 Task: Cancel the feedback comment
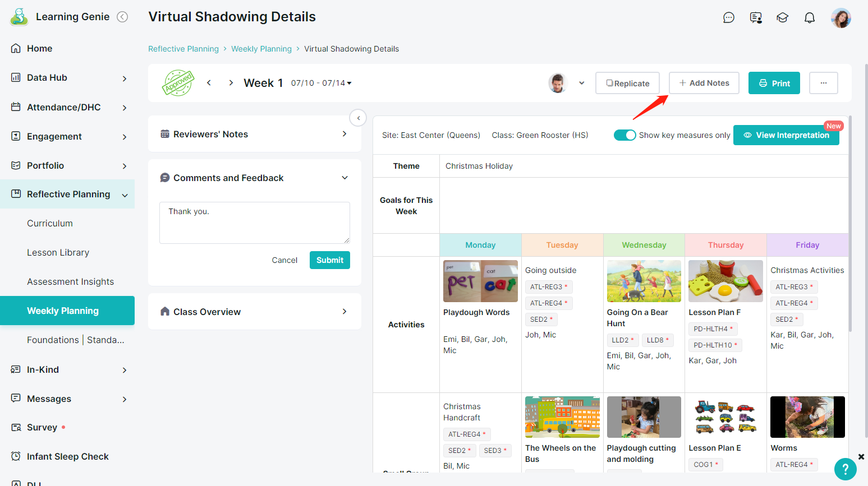coord(284,260)
